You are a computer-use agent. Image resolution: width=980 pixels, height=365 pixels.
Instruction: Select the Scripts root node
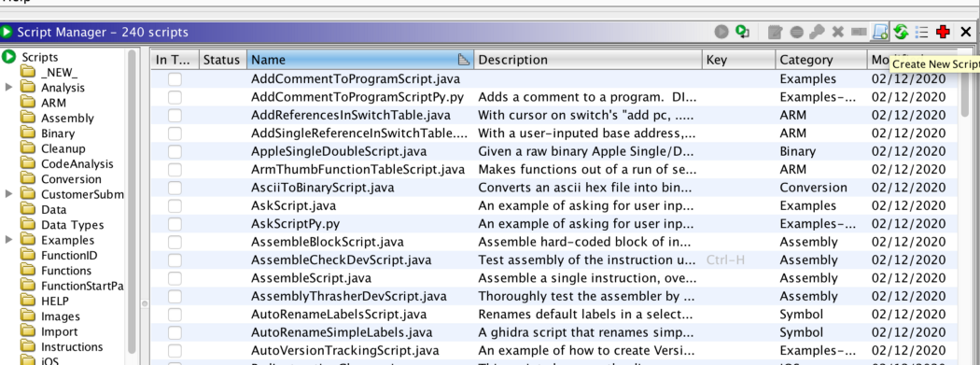click(x=40, y=57)
